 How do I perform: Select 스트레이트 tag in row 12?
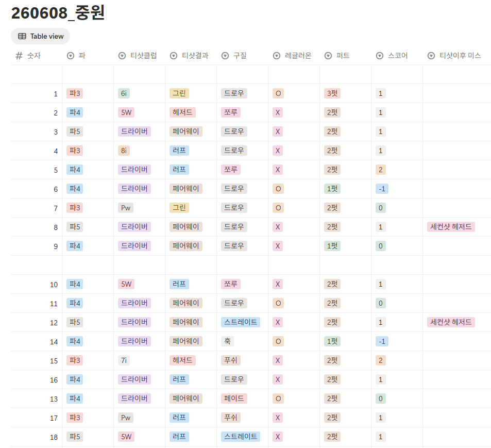(241, 322)
